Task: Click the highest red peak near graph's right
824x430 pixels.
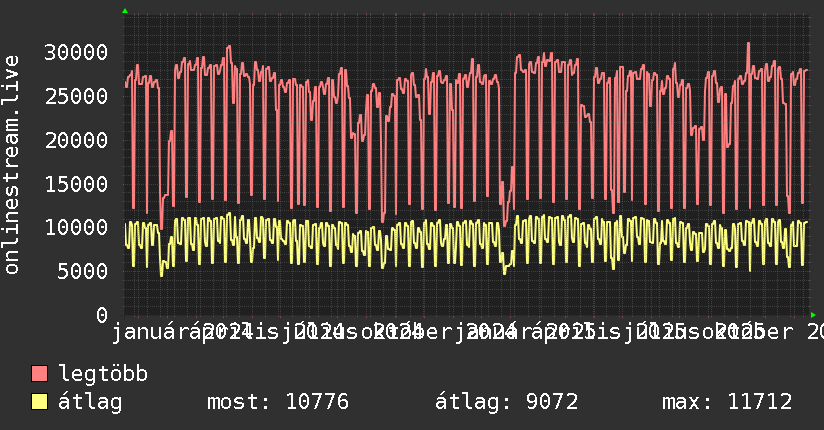Action: click(748, 44)
